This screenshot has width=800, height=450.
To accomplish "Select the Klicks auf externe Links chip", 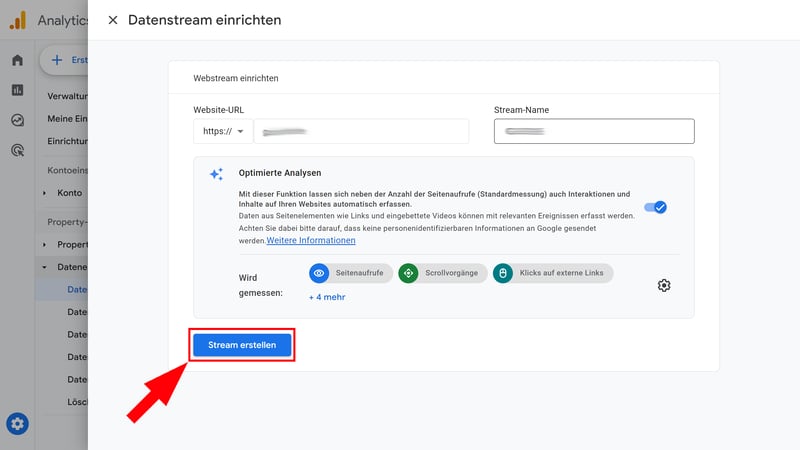I will (553, 273).
